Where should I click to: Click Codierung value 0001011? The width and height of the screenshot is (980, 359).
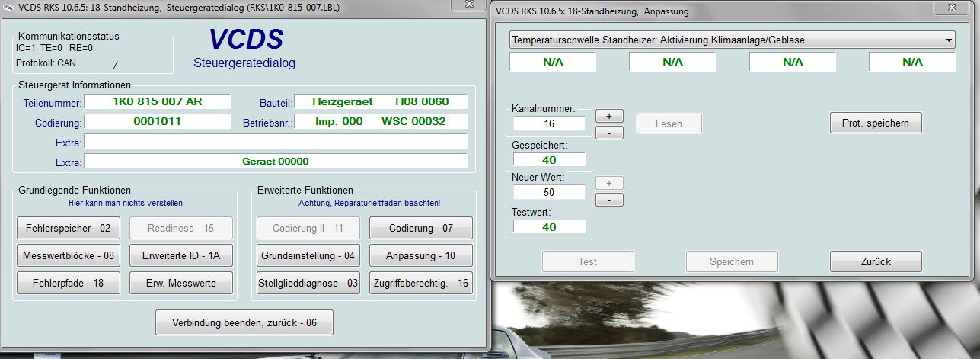click(157, 121)
